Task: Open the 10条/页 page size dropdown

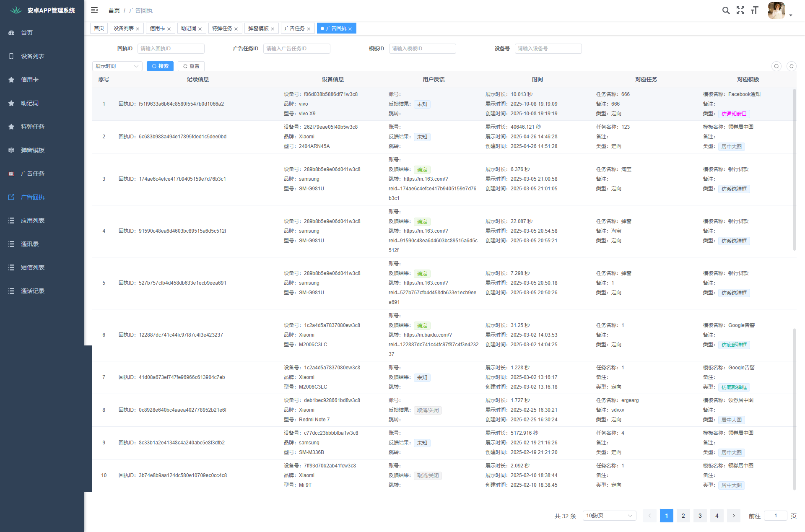Action: (x=609, y=516)
